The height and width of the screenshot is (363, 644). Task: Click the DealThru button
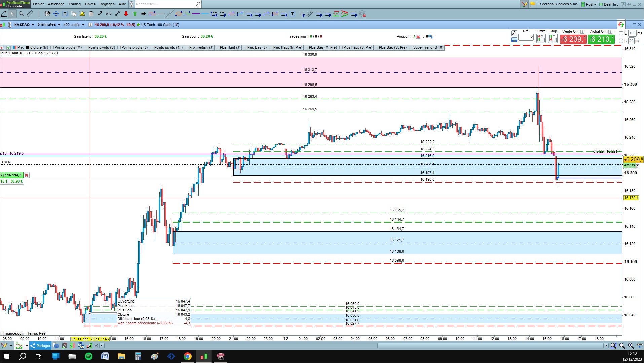(x=609, y=4)
